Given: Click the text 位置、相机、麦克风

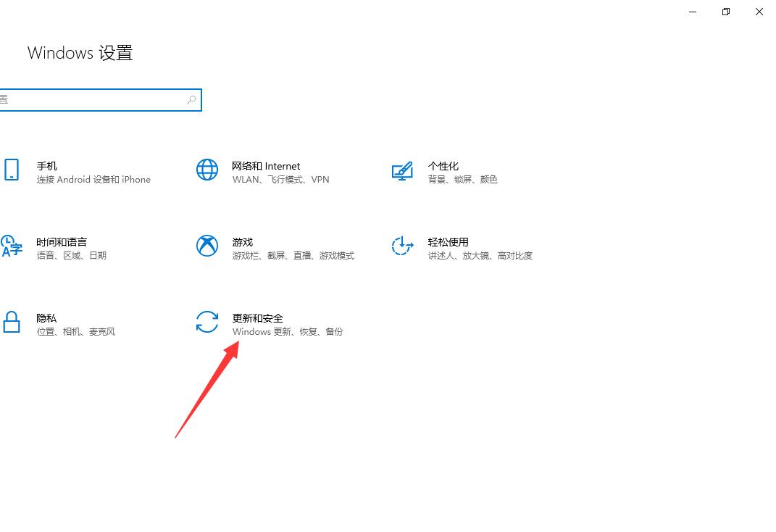Looking at the screenshot, I should (x=76, y=332).
